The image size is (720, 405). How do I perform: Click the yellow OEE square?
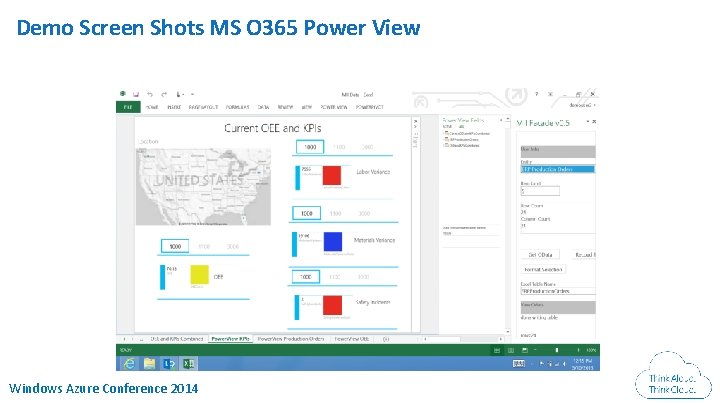point(199,275)
